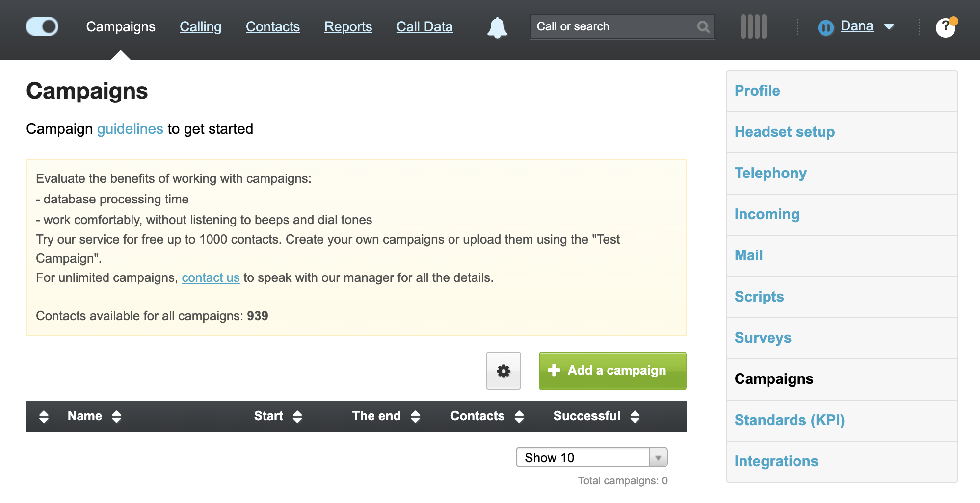Expand the Dana user menu arrow

pos(889,27)
